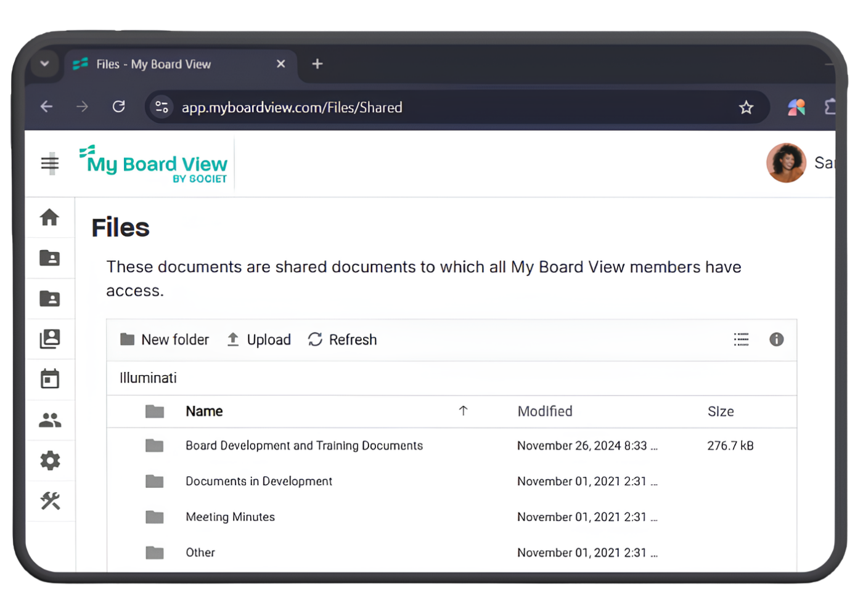Open the Documents in Development folder
Image resolution: width=863 pixels, height=616 pixels.
259,481
